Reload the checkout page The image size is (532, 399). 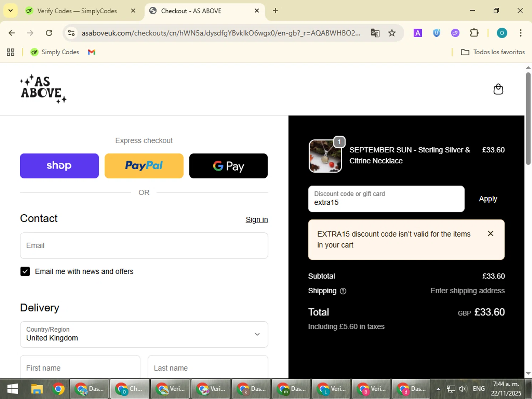coord(49,33)
